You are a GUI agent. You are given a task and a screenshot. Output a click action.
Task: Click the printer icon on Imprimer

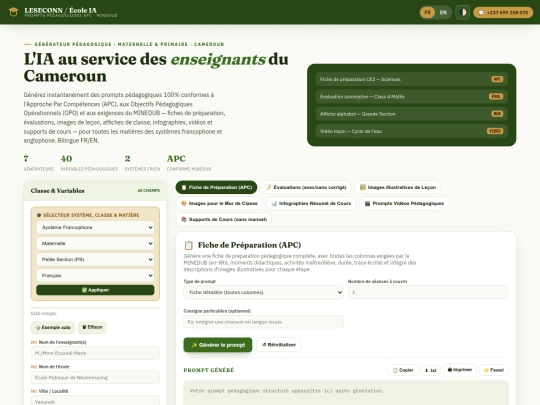coord(450,370)
